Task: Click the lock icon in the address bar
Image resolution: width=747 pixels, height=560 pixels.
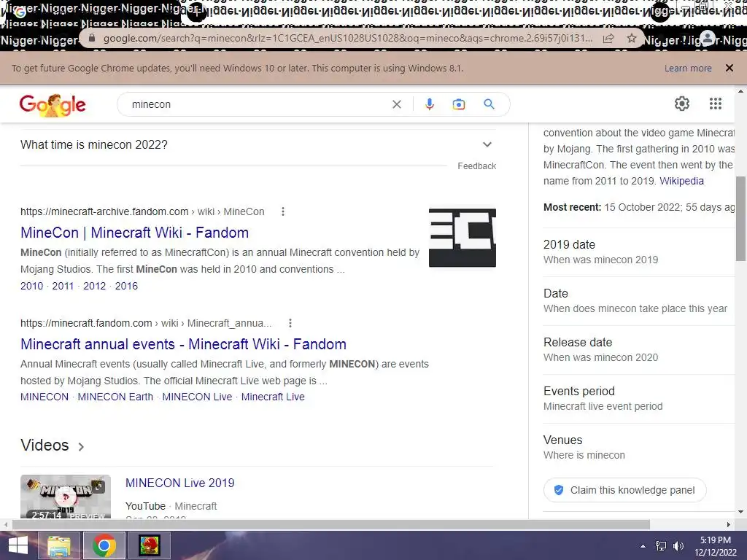Action: click(92, 38)
